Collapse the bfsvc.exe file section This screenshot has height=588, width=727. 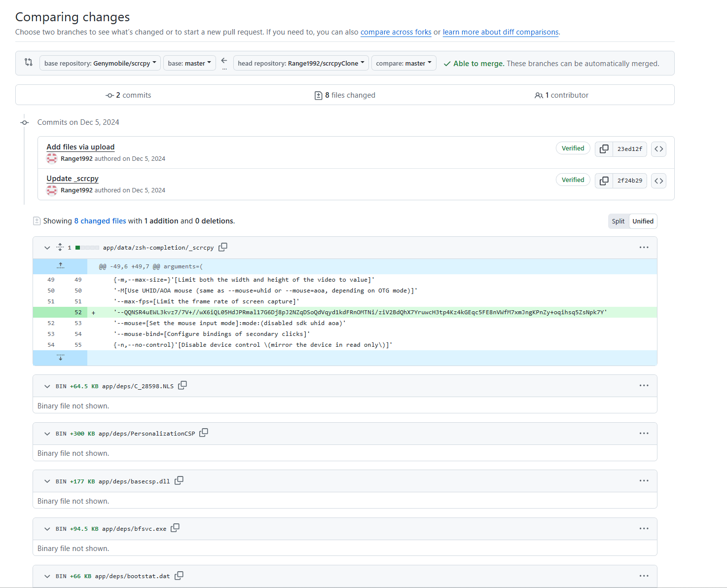point(47,529)
